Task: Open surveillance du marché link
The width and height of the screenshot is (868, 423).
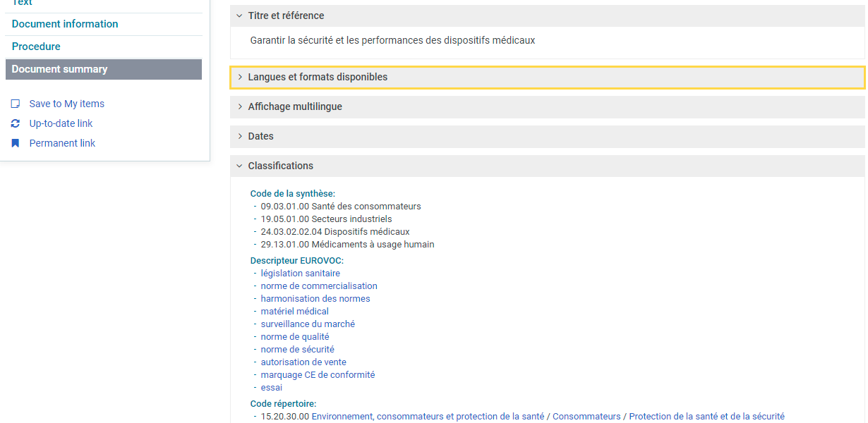Action: coord(308,324)
